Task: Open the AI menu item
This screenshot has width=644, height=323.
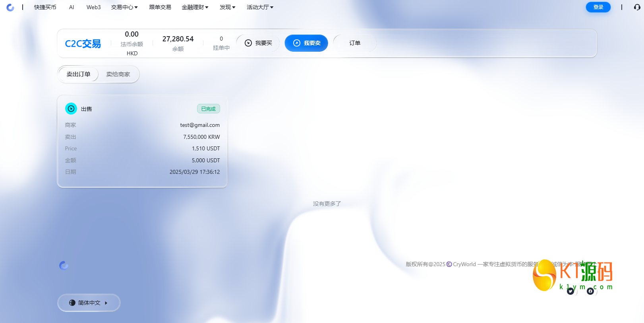Action: (x=72, y=7)
